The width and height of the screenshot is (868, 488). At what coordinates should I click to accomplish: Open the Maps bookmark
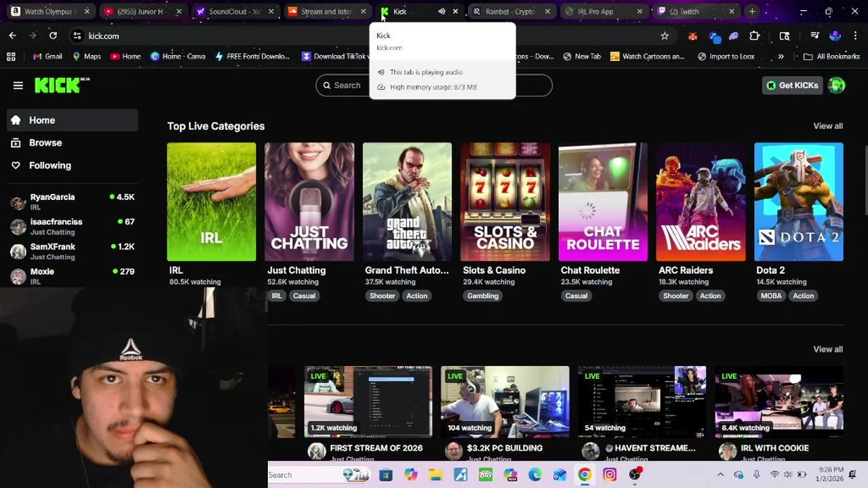pyautogui.click(x=86, y=56)
